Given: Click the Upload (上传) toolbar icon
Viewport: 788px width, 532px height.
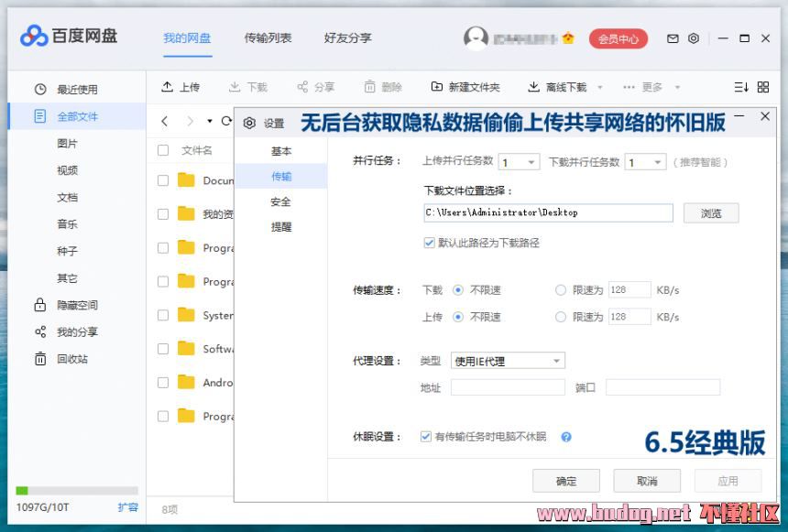Looking at the screenshot, I should (x=181, y=87).
